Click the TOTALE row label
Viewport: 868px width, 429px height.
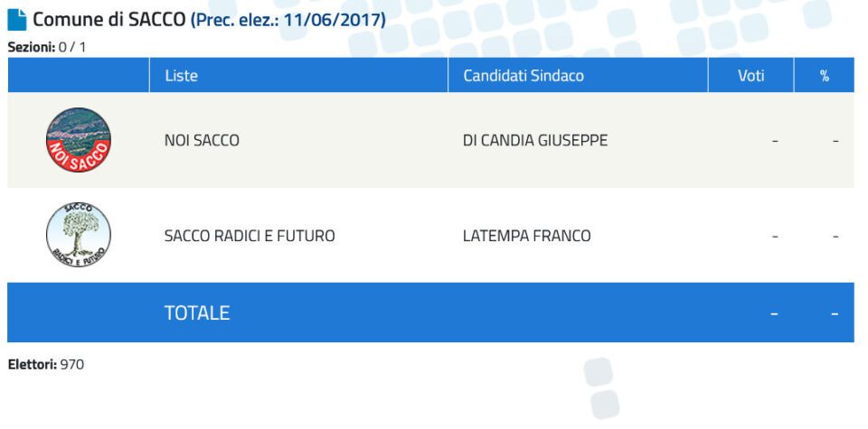click(197, 312)
